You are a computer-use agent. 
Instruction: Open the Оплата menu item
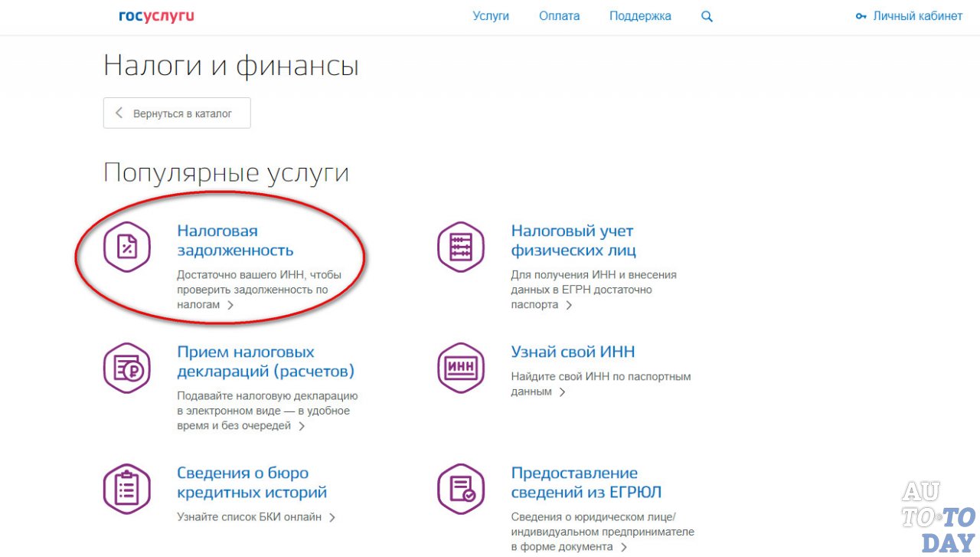[559, 16]
